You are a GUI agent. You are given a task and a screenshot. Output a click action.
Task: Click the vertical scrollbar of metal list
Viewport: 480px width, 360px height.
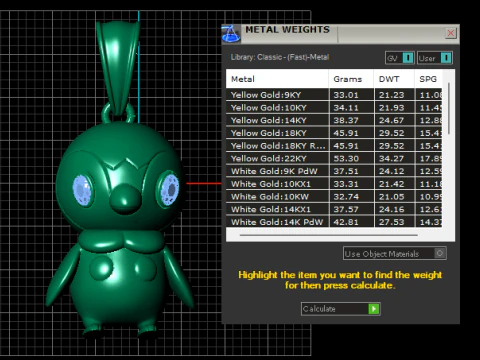coord(449,109)
